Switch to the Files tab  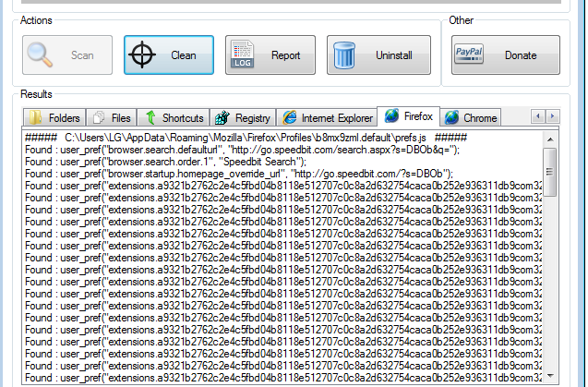112,117
